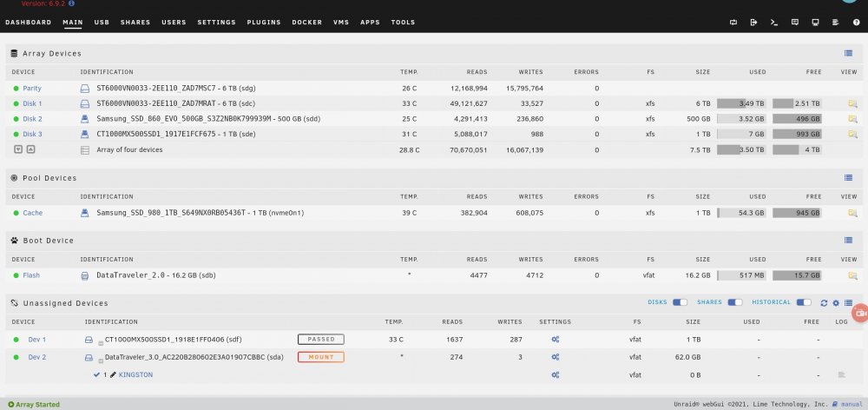868x410 pixels.
Task: Open the settings gears for the KINGSTON partition
Action: pyautogui.click(x=556, y=375)
